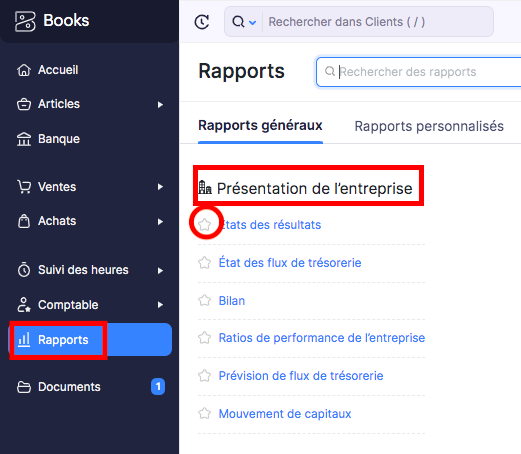Select the Rapports généraux tab
Image resolution: width=521 pixels, height=454 pixels.
click(260, 126)
